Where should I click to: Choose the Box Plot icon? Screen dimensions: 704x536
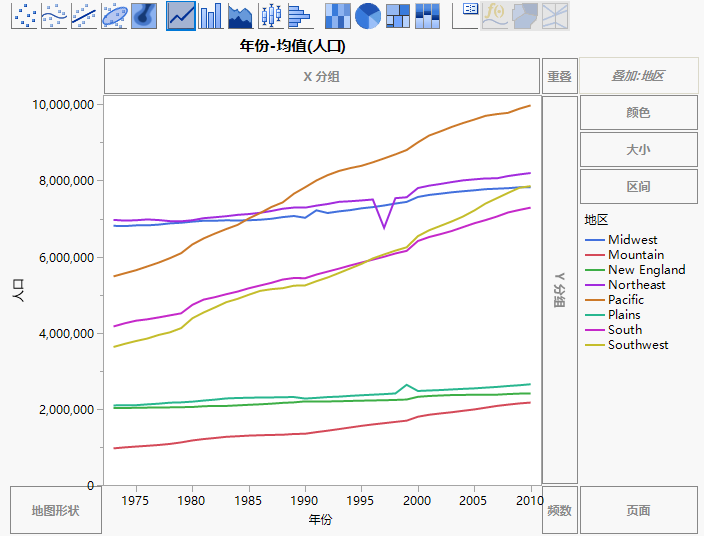pos(270,15)
